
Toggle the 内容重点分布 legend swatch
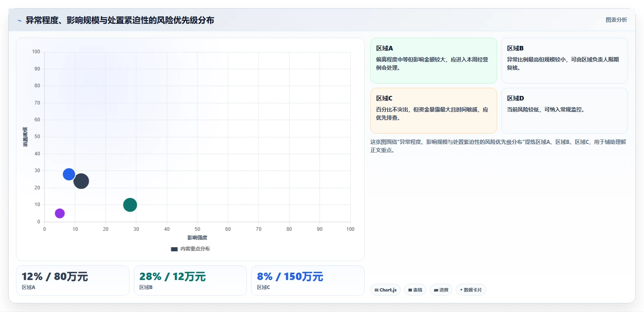pyautogui.click(x=174, y=249)
